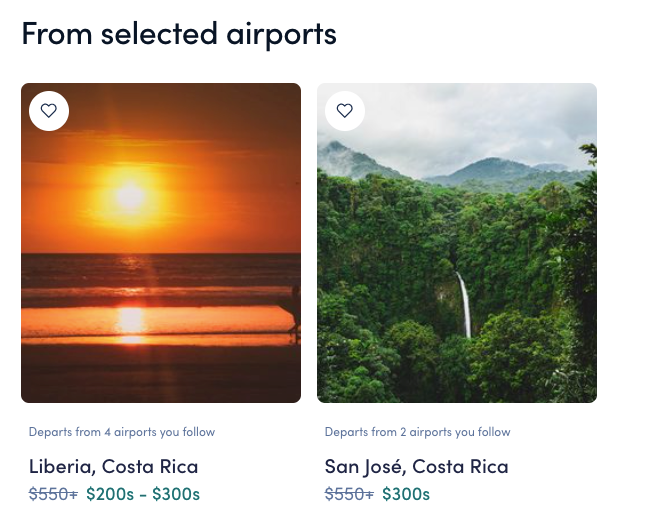Open the Liberia sunset beach photo
The height and width of the screenshot is (526, 664).
[160, 260]
